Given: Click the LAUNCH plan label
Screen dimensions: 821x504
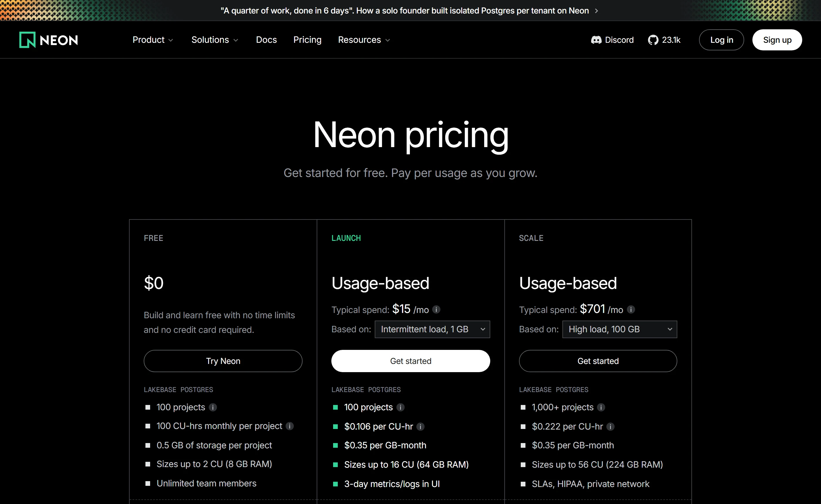Looking at the screenshot, I should (346, 238).
